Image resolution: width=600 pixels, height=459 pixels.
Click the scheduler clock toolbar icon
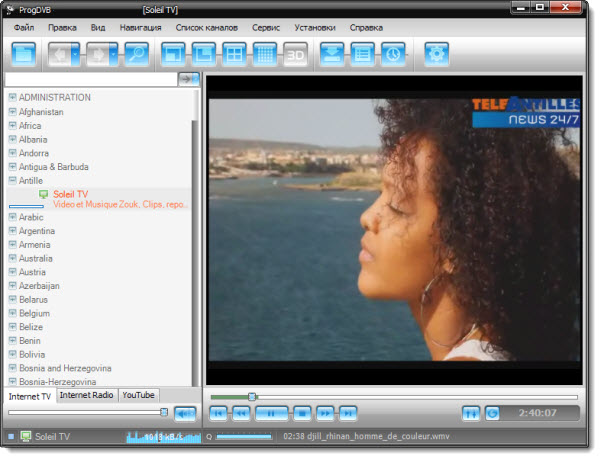(393, 55)
